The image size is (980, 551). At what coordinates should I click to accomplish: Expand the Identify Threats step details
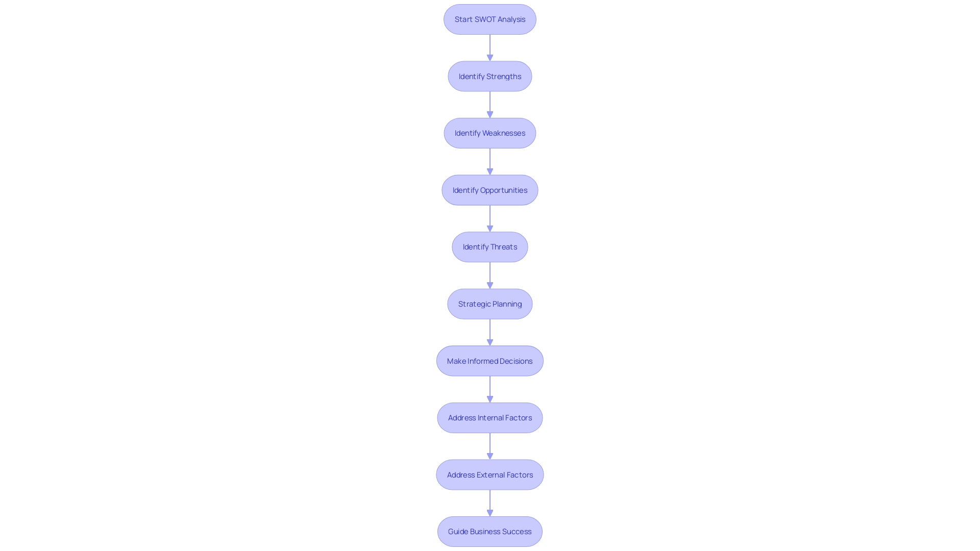click(x=490, y=247)
